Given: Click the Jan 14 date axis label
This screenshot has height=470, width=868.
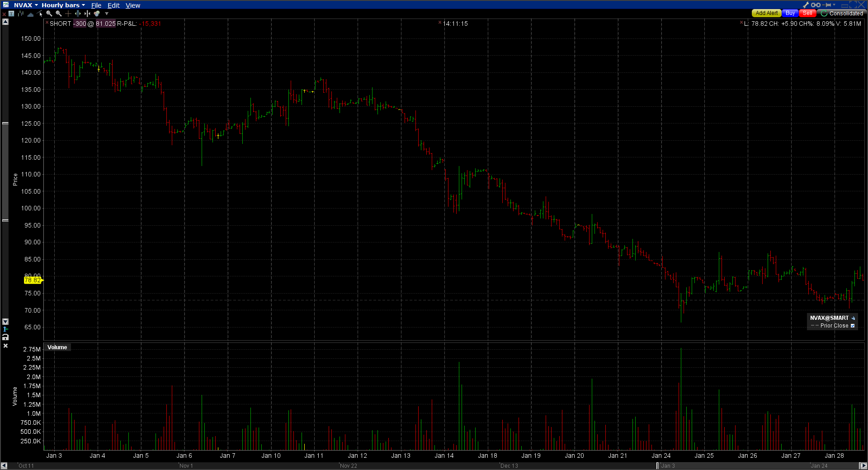Looking at the screenshot, I should coord(444,456).
